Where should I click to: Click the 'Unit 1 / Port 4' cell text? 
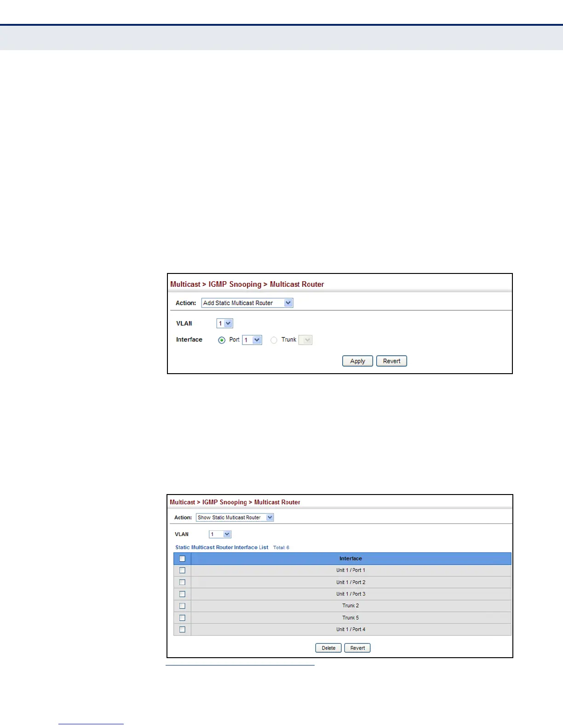tap(350, 630)
